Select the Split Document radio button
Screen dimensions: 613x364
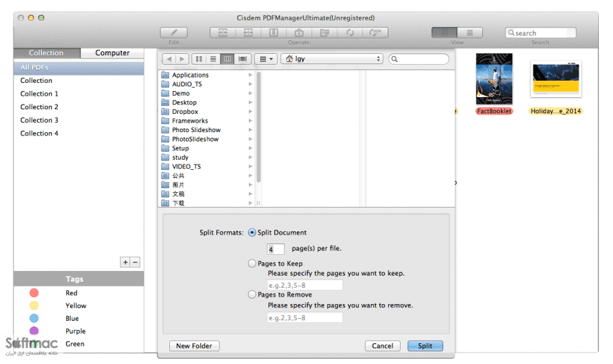[252, 233]
